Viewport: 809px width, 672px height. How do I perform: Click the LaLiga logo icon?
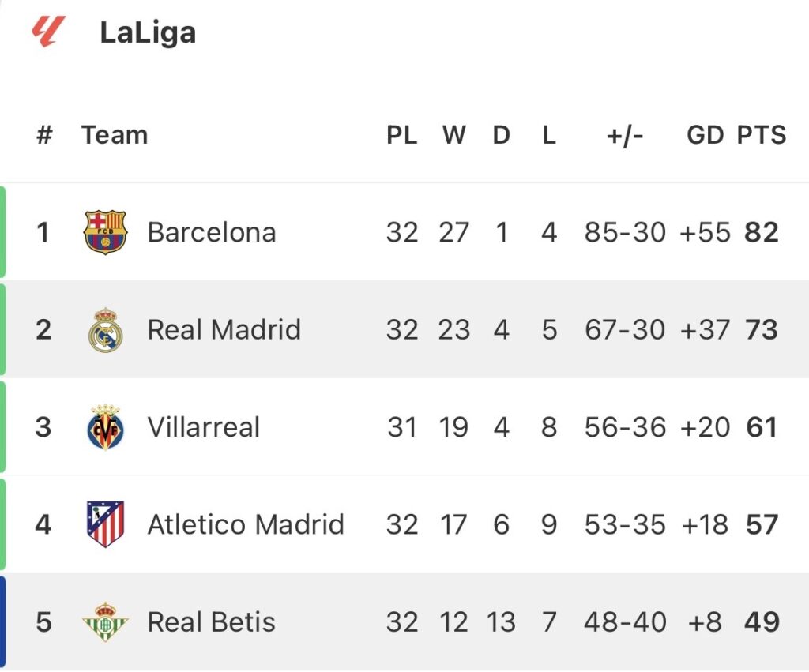[x=49, y=32]
